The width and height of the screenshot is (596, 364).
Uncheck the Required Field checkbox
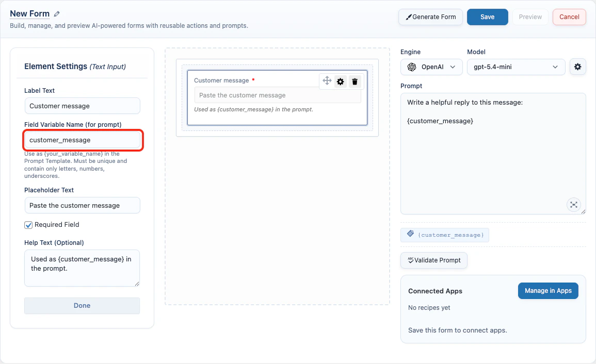(28, 224)
